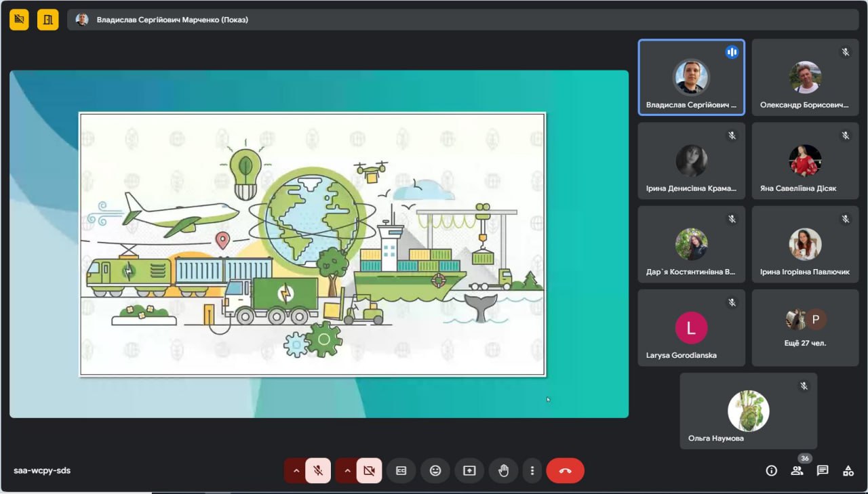Open the three-dot more options menu
868x494 pixels.
coord(532,470)
